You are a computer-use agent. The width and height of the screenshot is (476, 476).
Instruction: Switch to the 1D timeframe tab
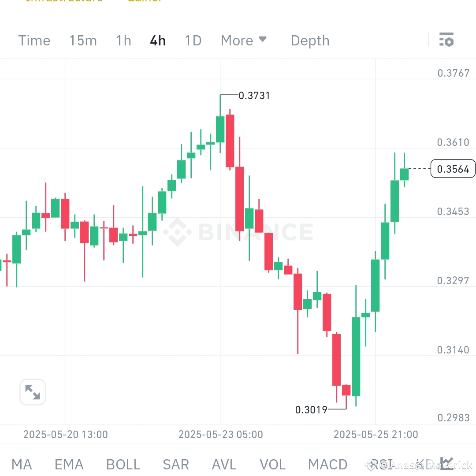(x=193, y=40)
